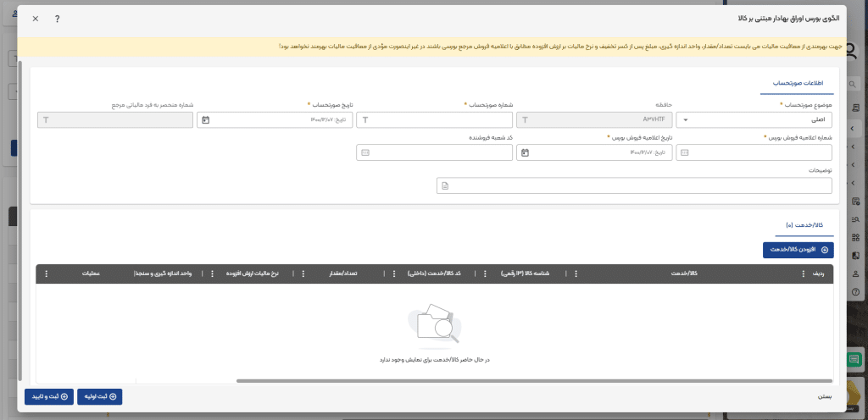Click green chat icon on right sidebar
The image size is (868, 420).
(854, 360)
